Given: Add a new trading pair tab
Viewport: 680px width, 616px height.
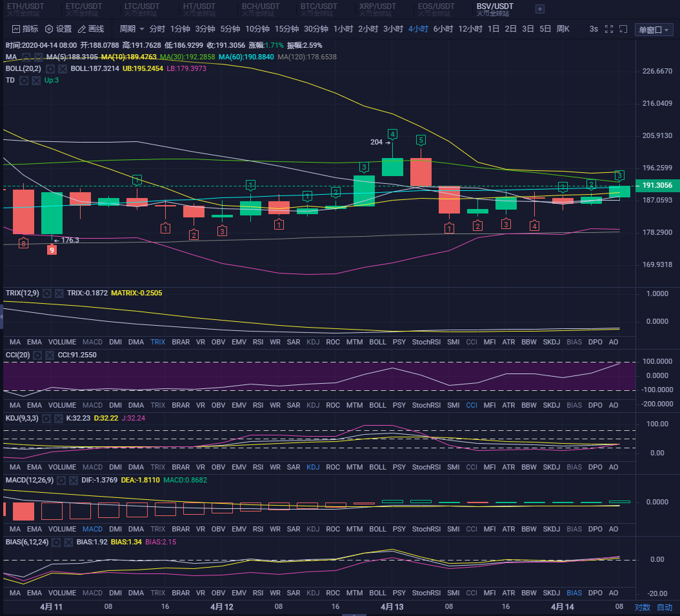Looking at the screenshot, I should tap(539, 9).
